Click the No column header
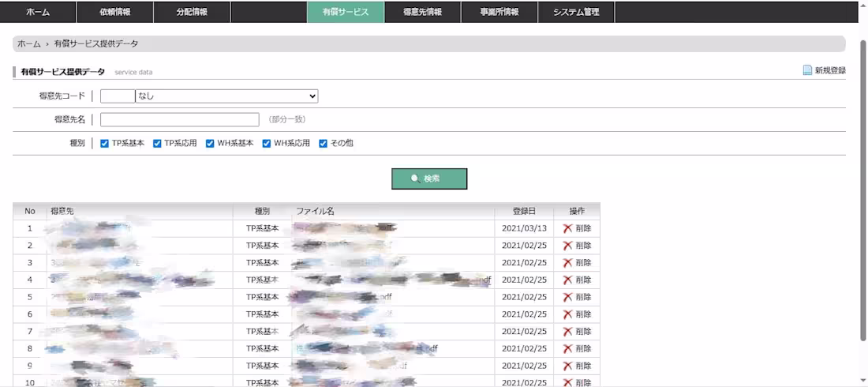The height and width of the screenshot is (387, 868). pos(30,211)
